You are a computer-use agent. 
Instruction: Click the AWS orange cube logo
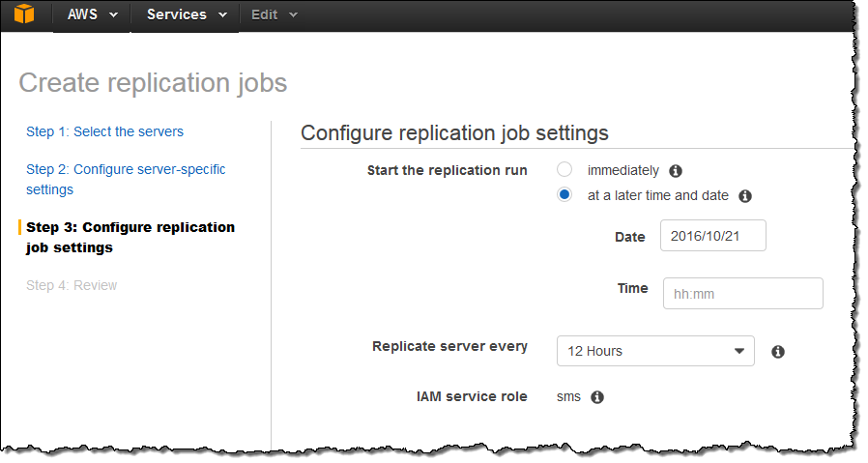(x=25, y=14)
